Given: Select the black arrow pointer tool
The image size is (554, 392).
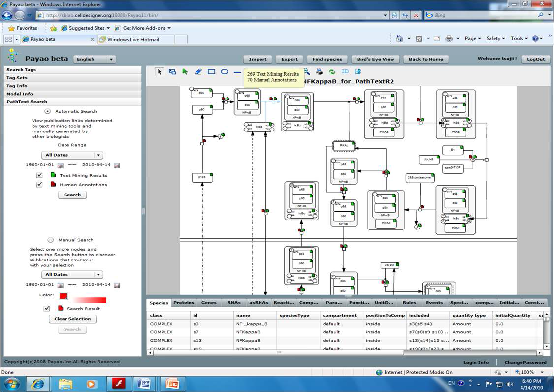Looking at the screenshot, I should (160, 72).
